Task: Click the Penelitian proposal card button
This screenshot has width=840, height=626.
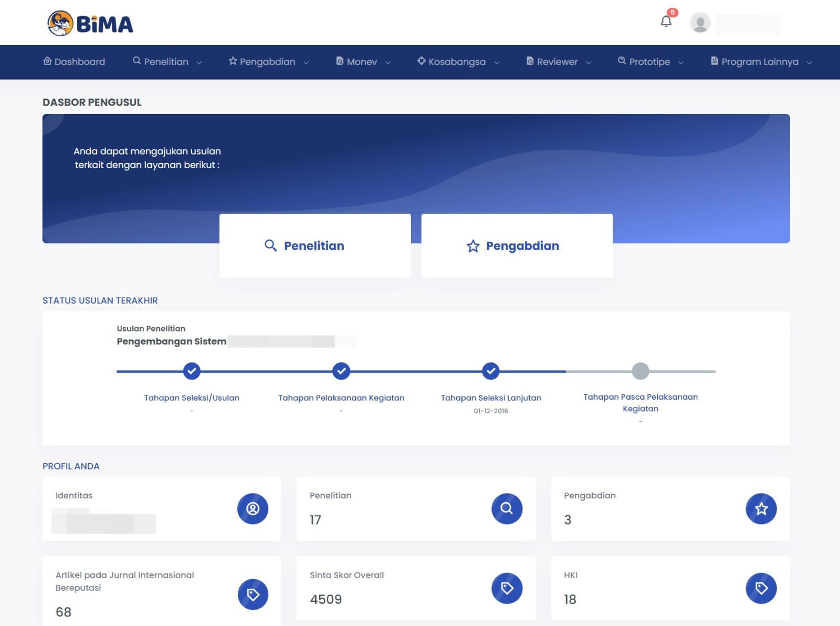Action: pos(314,245)
